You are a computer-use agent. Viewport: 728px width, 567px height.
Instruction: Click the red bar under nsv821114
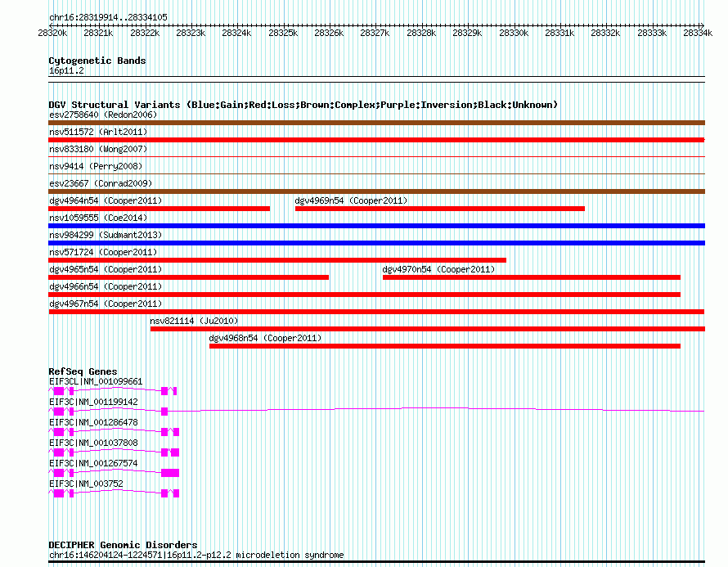(428, 329)
